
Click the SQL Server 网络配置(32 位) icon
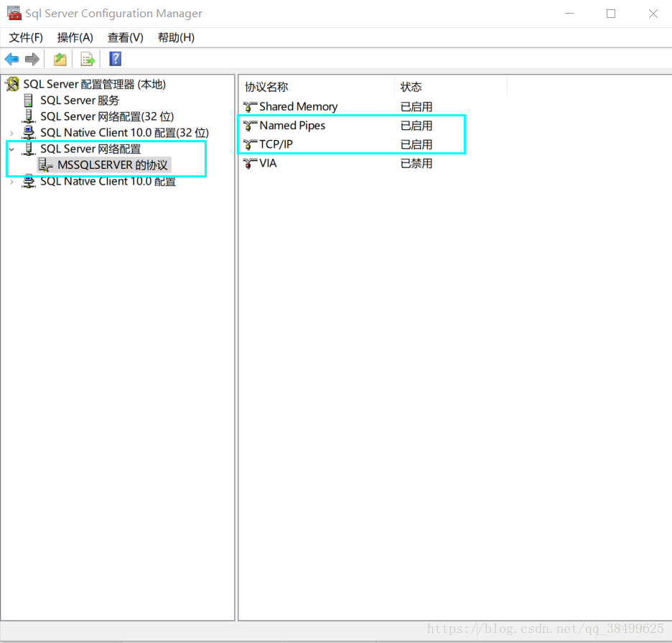tap(28, 116)
